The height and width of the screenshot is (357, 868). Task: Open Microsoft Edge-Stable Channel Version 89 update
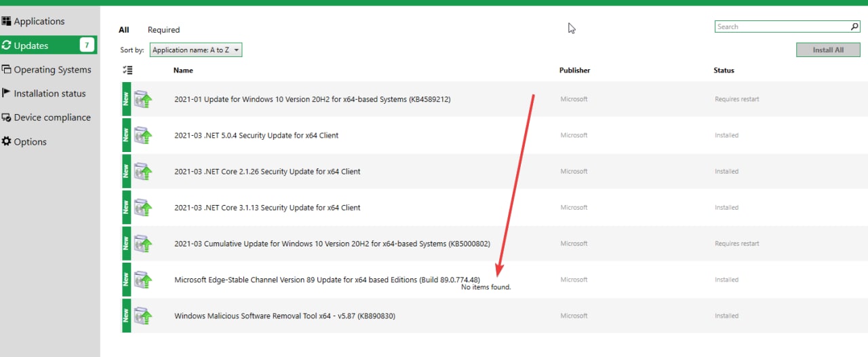(x=327, y=279)
